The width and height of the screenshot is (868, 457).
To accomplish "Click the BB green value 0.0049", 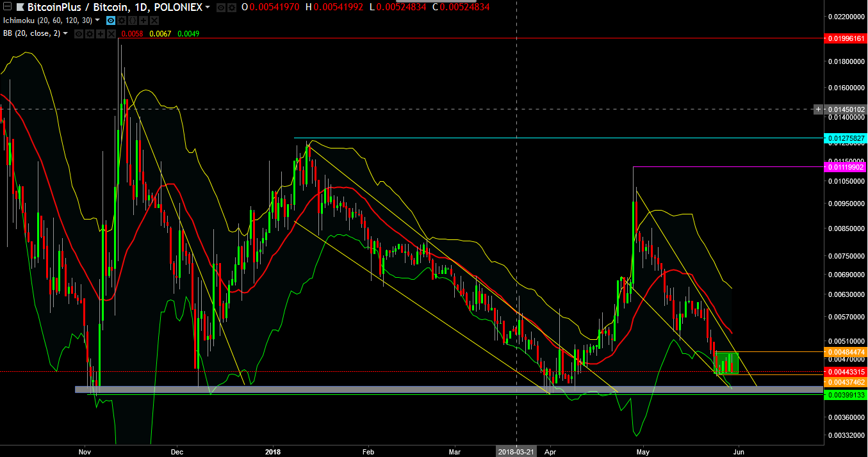I will coord(188,33).
